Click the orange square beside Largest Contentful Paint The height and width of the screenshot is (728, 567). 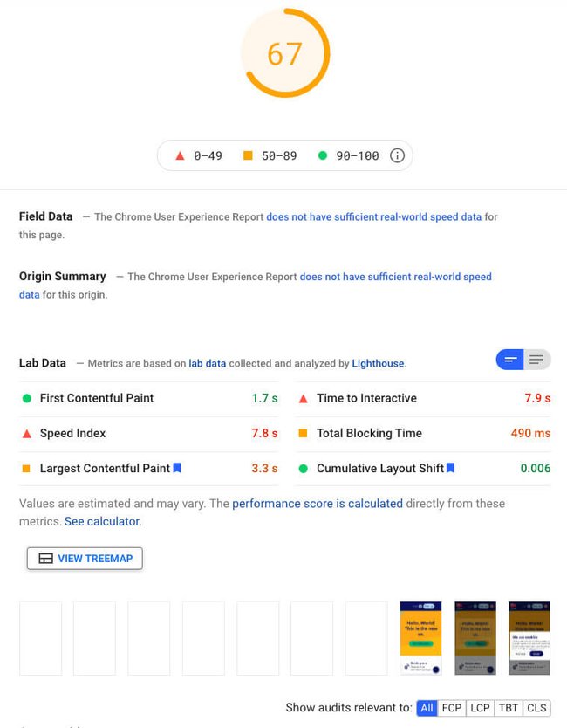pyautogui.click(x=24, y=468)
